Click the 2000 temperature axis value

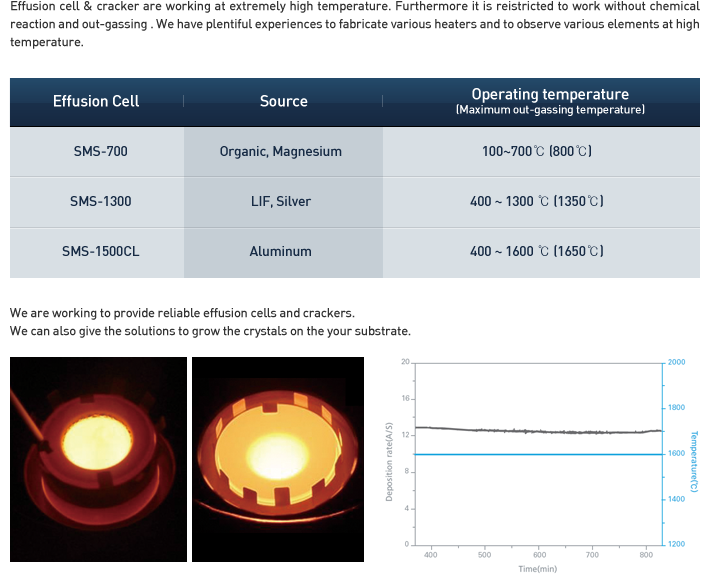coord(676,362)
